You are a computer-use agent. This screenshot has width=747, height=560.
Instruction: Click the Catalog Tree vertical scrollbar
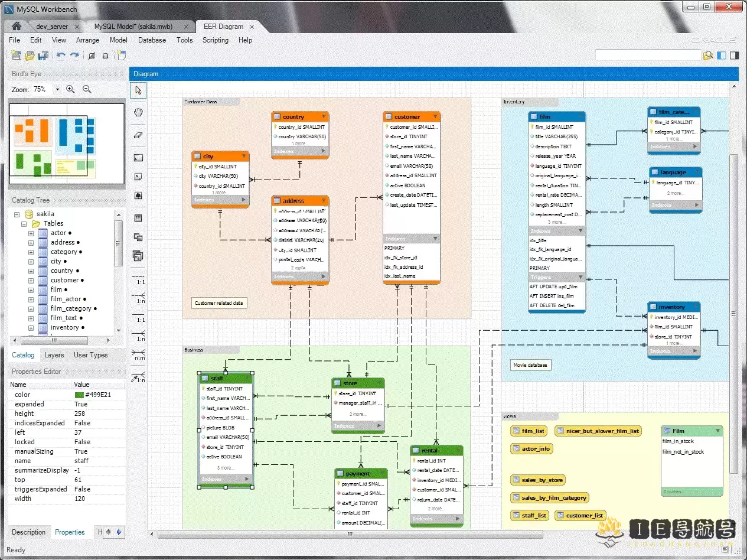coord(119,243)
